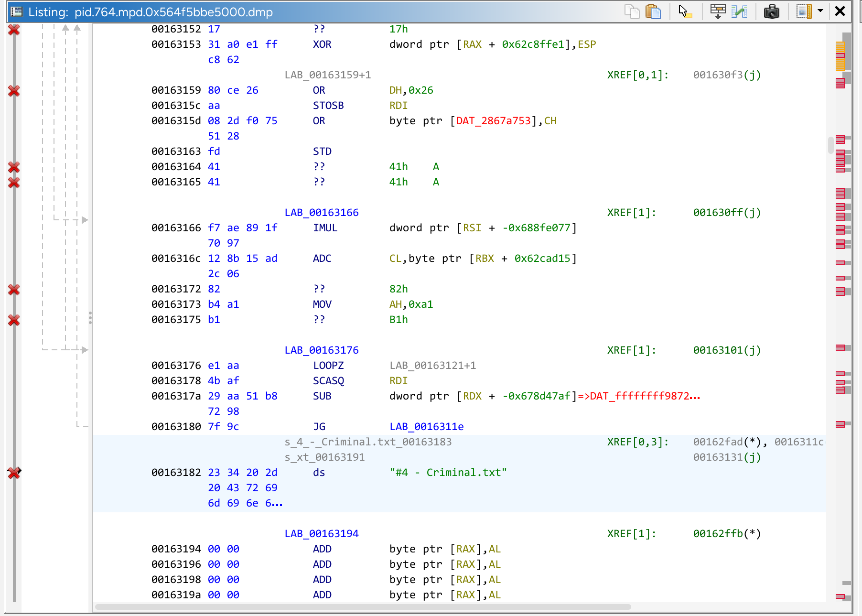Image resolution: width=862 pixels, height=616 pixels.
Task: Toggle data expansion with table-arrow icon
Action: [x=718, y=11]
